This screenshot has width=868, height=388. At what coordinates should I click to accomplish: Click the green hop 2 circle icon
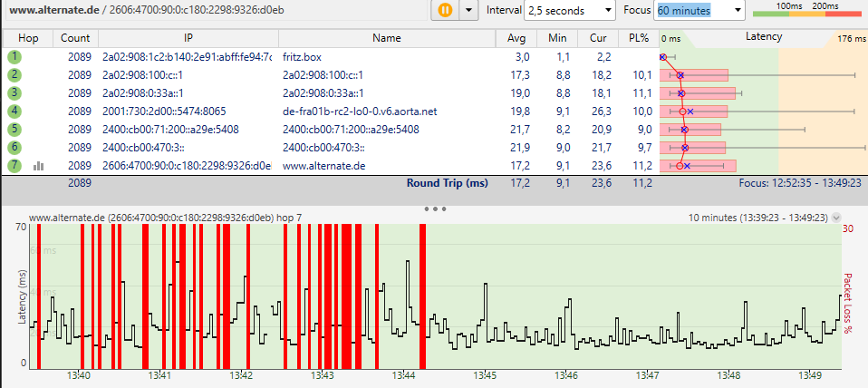14,75
